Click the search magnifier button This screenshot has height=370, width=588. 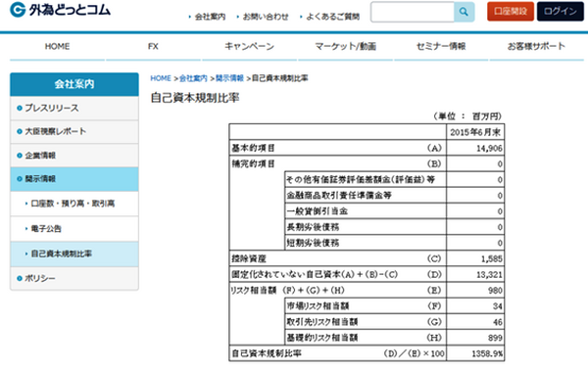coord(464,12)
